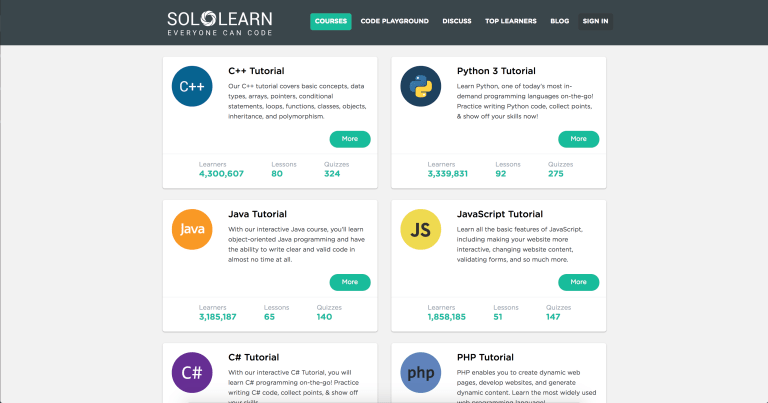Click the JavaScript quizzes count 147
The width and height of the screenshot is (768, 403).
(553, 317)
